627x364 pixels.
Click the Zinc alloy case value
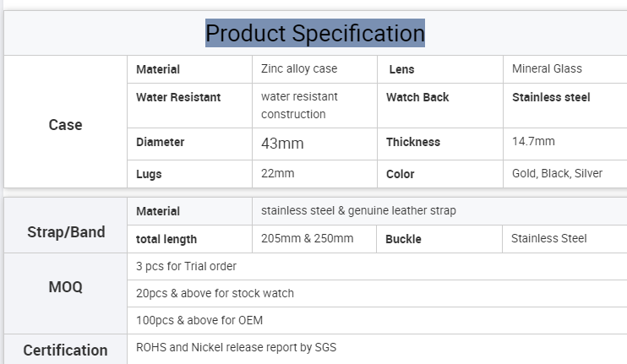pyautogui.click(x=299, y=68)
